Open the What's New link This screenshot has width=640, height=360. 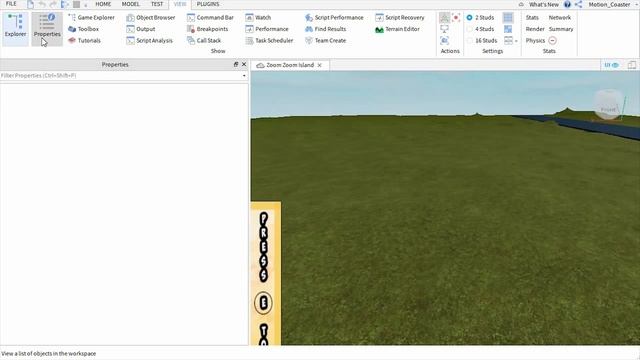[544, 4]
